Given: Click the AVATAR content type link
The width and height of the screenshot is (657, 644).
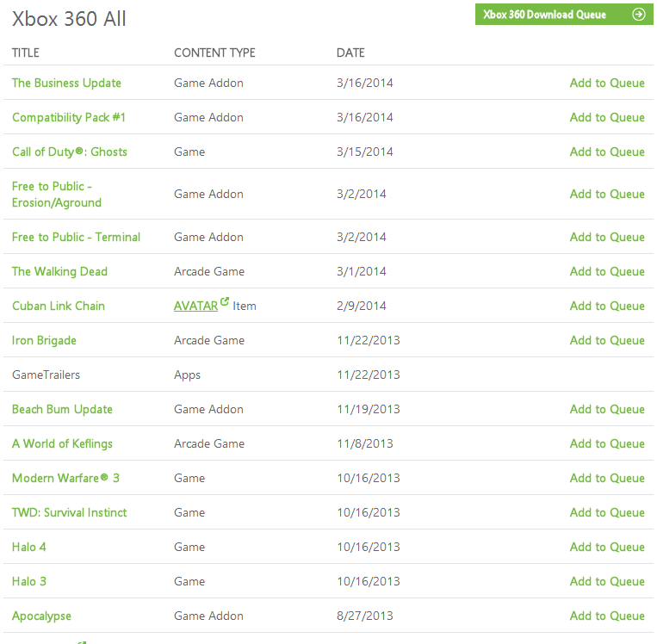Looking at the screenshot, I should [x=195, y=307].
